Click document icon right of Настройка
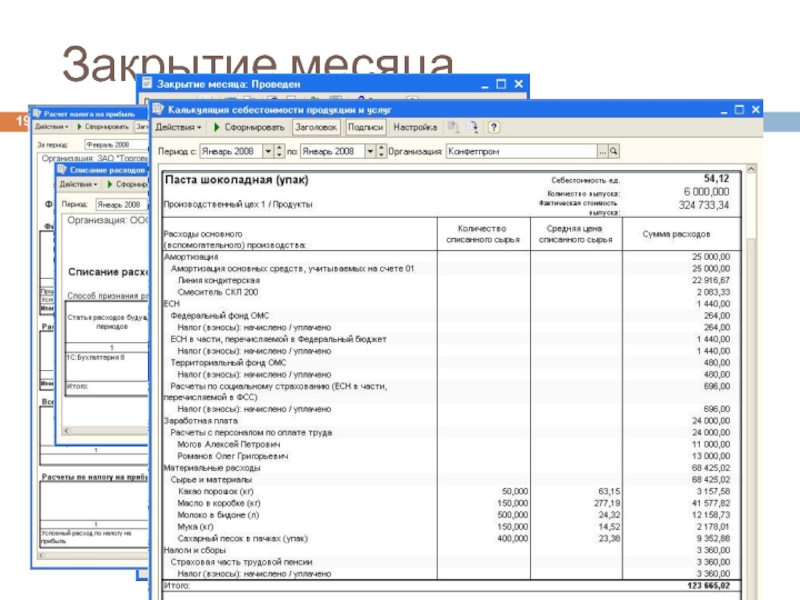800x600 pixels. click(454, 128)
